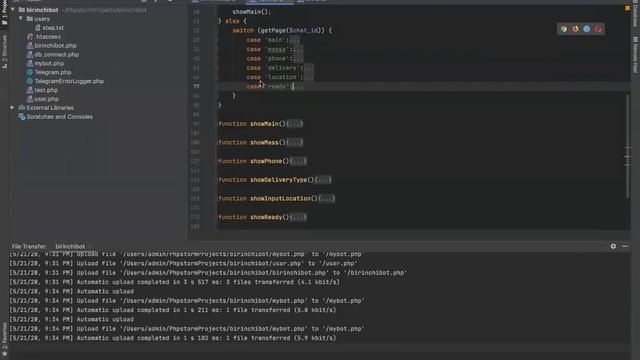Unfold the showDeliveryType function body
The width and height of the screenshot is (640, 360).
[323, 180]
